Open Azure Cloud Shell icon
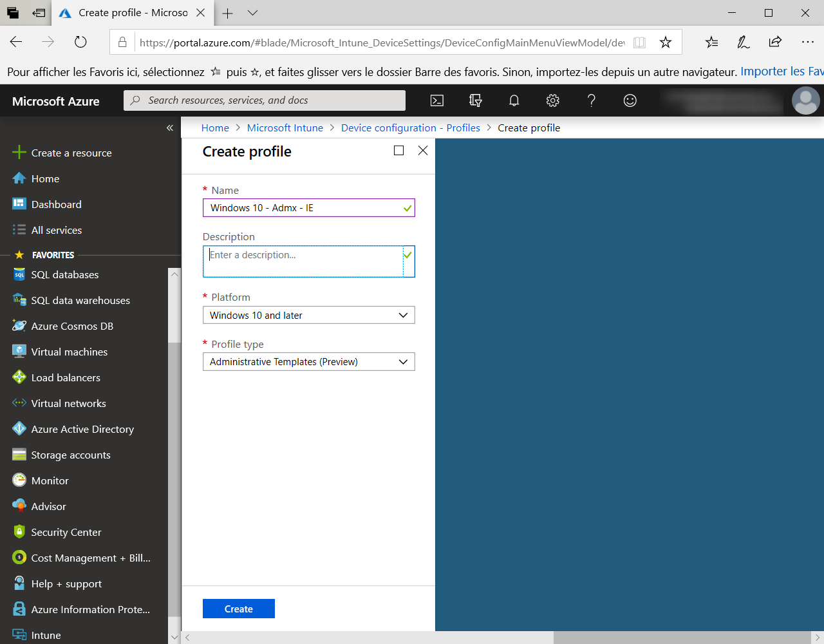Image resolution: width=824 pixels, height=644 pixels. coord(437,100)
